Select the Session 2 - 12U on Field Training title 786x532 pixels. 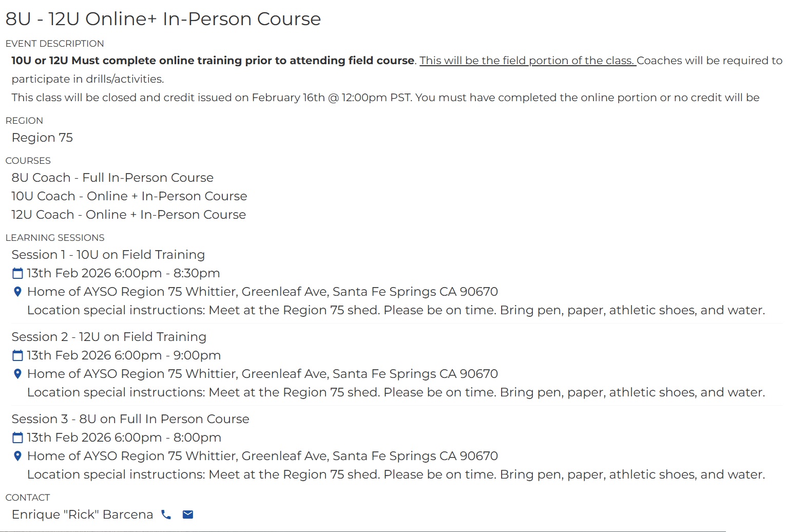(109, 337)
